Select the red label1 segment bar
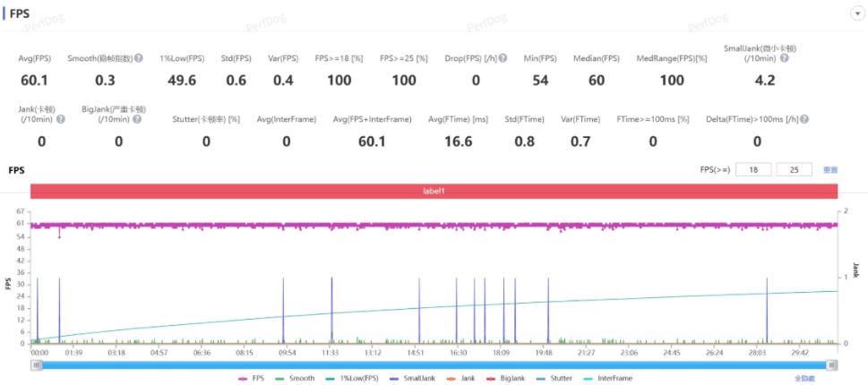This screenshot has height=385, width=868. tap(434, 191)
